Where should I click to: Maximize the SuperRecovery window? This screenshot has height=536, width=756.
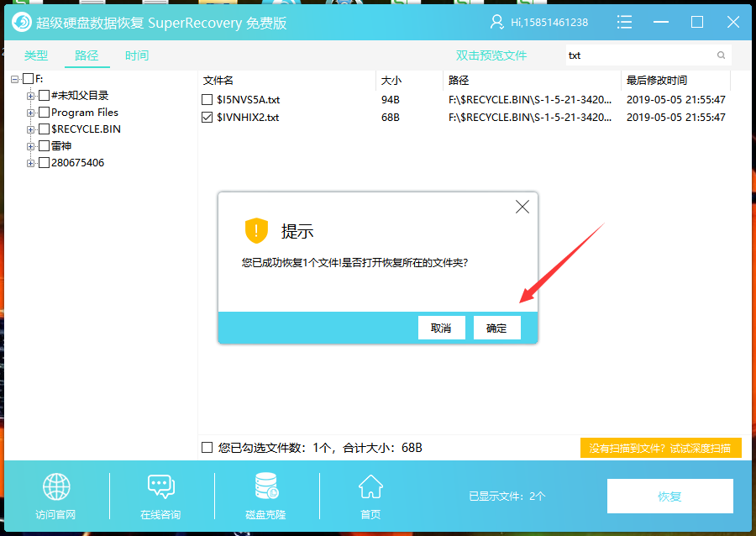tap(696, 22)
